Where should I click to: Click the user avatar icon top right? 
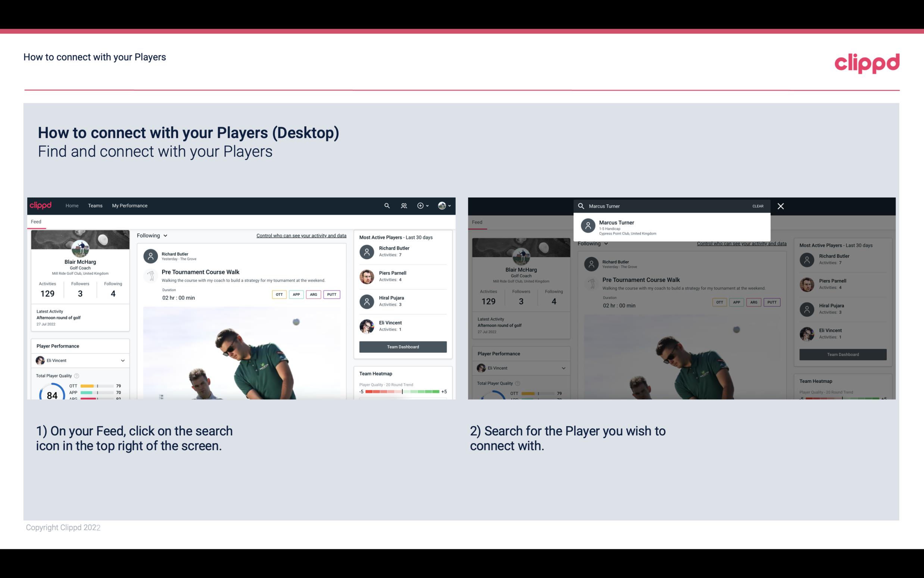click(x=442, y=206)
